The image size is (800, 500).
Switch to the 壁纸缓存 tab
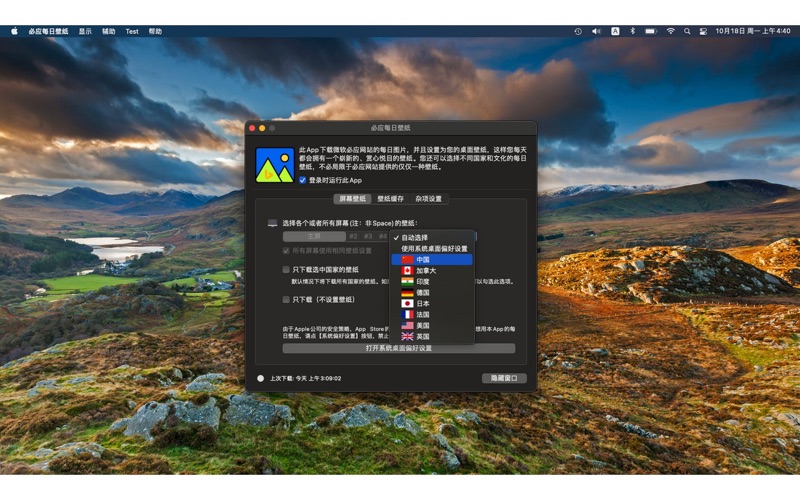(390, 198)
